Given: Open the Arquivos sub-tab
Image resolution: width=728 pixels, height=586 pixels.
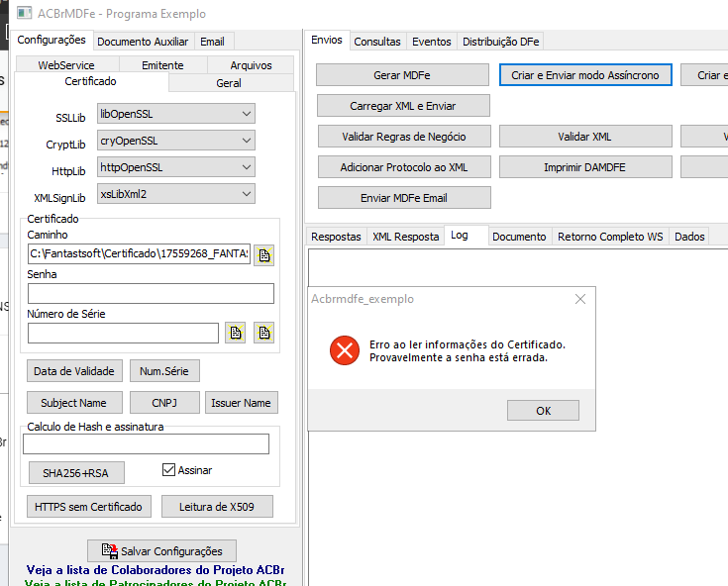Looking at the screenshot, I should [251, 65].
